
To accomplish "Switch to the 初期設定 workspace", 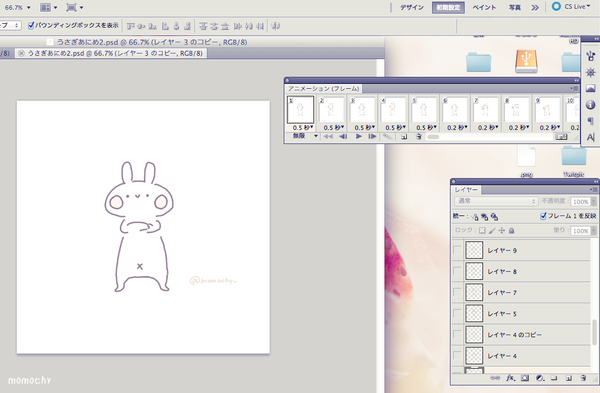I will (448, 7).
